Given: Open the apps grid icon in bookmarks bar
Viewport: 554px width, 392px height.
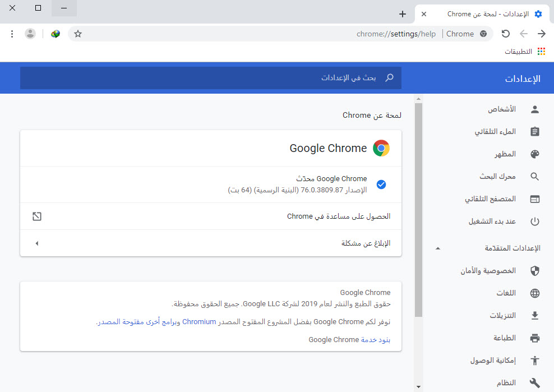Looking at the screenshot, I should [541, 52].
